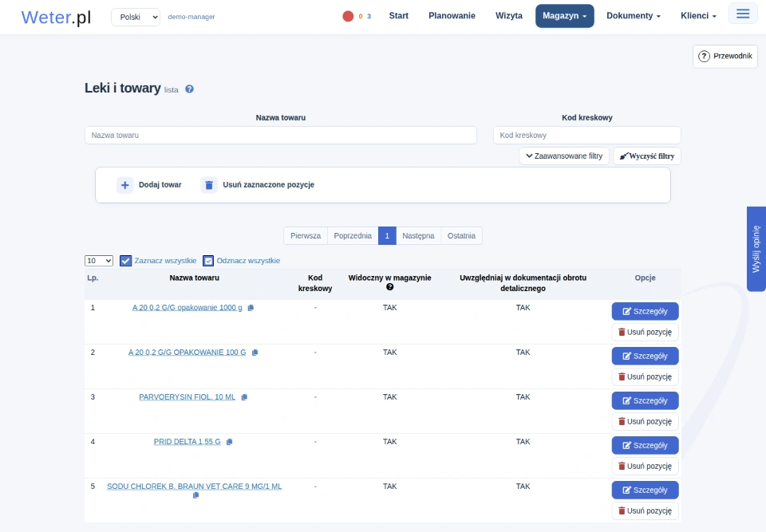Go to the Następna page
Viewport: 766px width, 532px height.
418,236
